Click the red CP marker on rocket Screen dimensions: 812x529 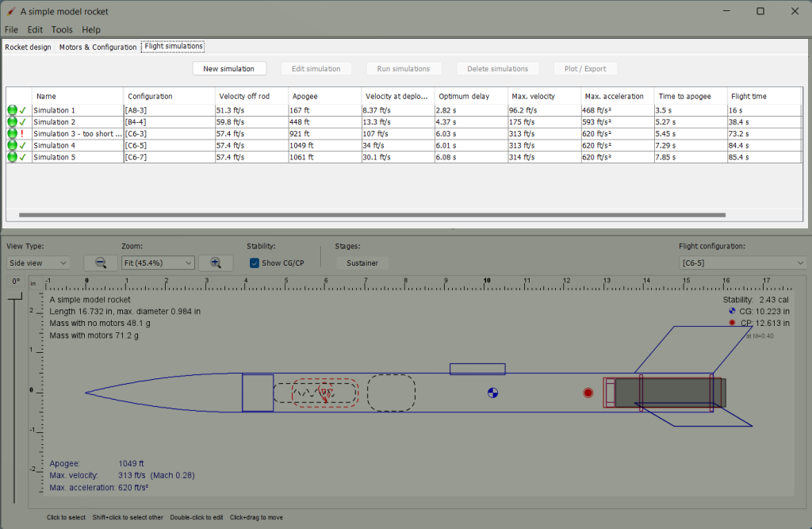pyautogui.click(x=588, y=393)
